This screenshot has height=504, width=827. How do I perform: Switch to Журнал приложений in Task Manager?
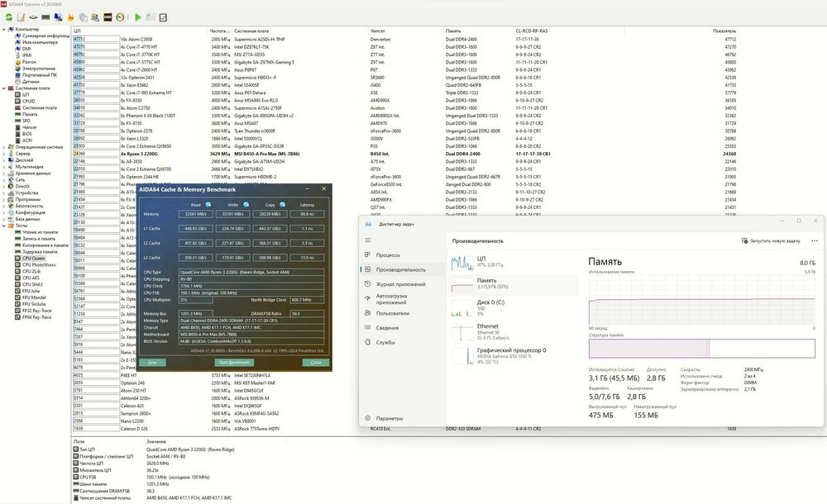(x=401, y=284)
